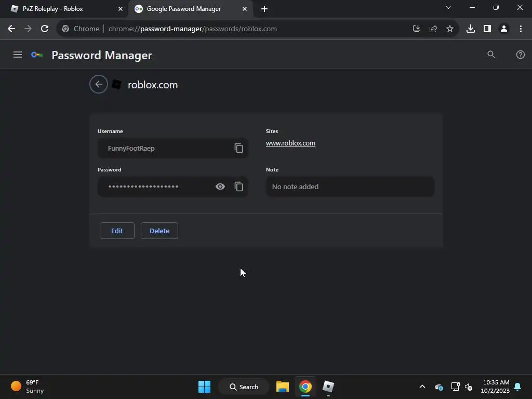The width and height of the screenshot is (532, 399).
Task: Go back using the arrow beside roblox.com
Action: coord(98,84)
